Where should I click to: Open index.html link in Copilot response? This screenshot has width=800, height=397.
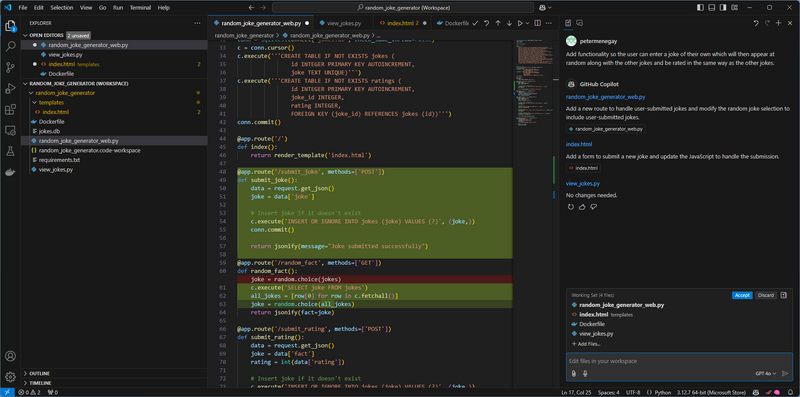pos(579,144)
